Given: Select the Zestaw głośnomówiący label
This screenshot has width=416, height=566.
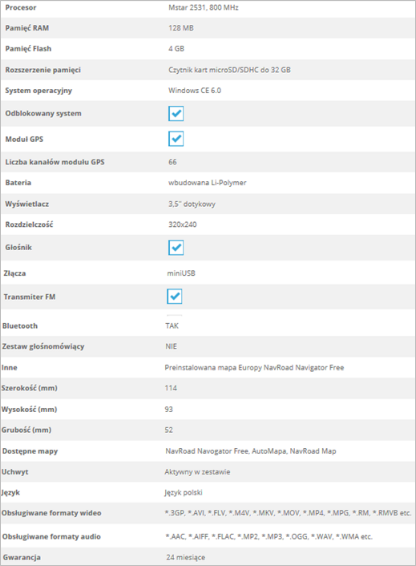Looking at the screenshot, I should [43, 347].
